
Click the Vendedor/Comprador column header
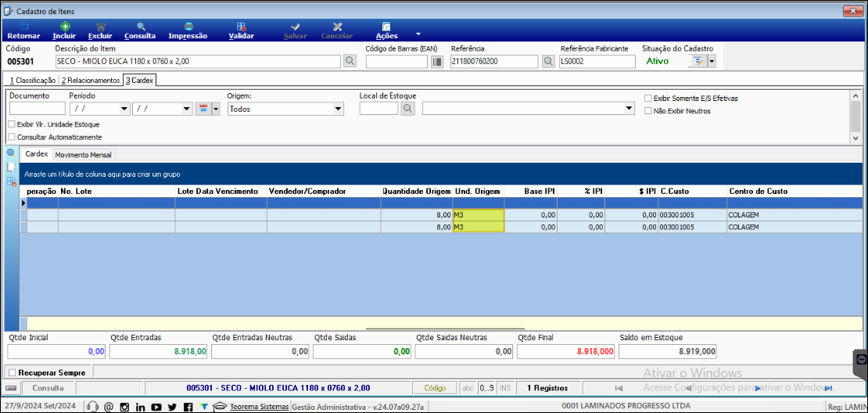coord(324,191)
